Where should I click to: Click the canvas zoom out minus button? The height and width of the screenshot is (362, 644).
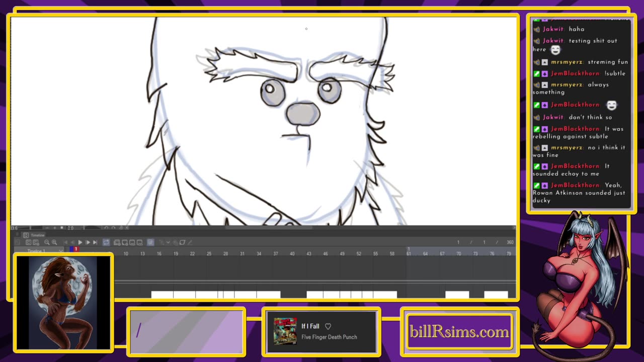pos(47,228)
